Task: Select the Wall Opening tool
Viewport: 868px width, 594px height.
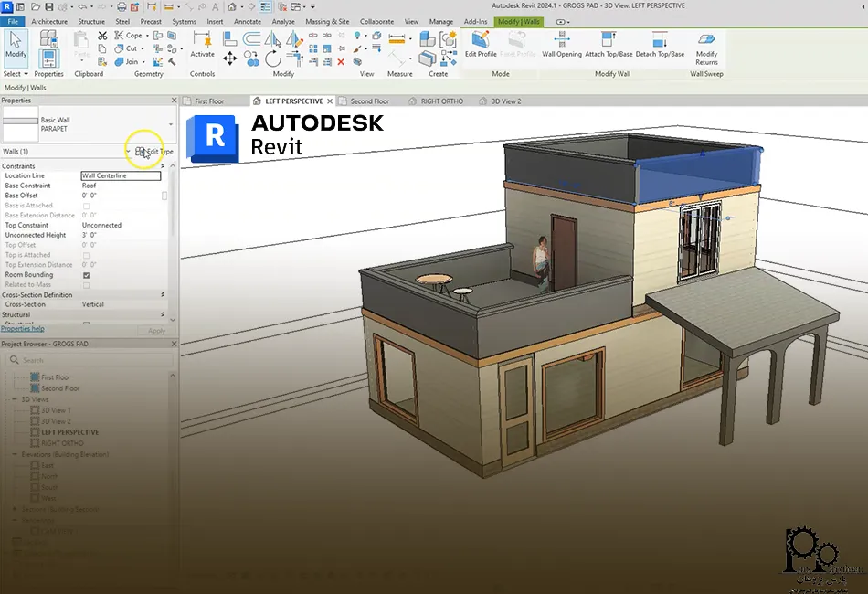Action: [x=561, y=43]
